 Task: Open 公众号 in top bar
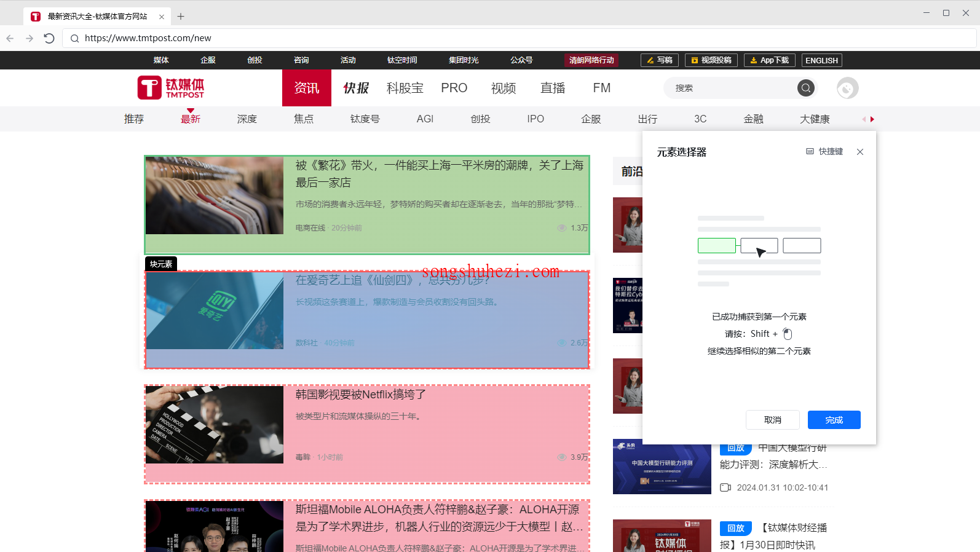coord(521,60)
